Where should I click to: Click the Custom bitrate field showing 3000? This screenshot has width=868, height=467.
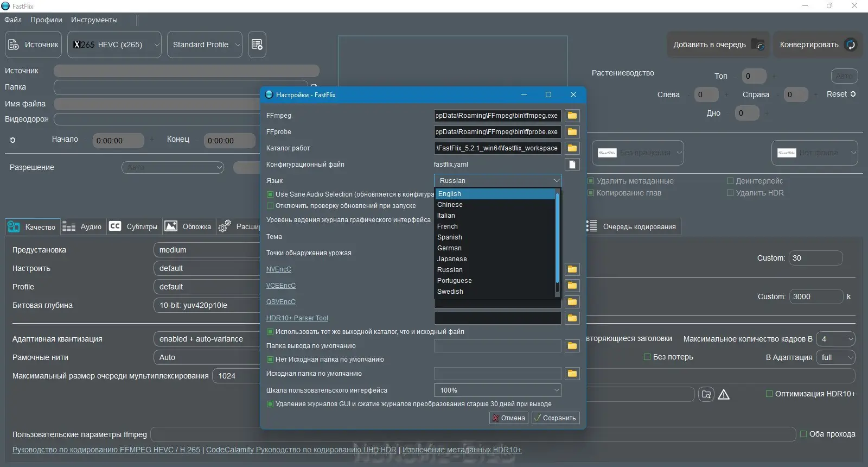click(x=816, y=296)
